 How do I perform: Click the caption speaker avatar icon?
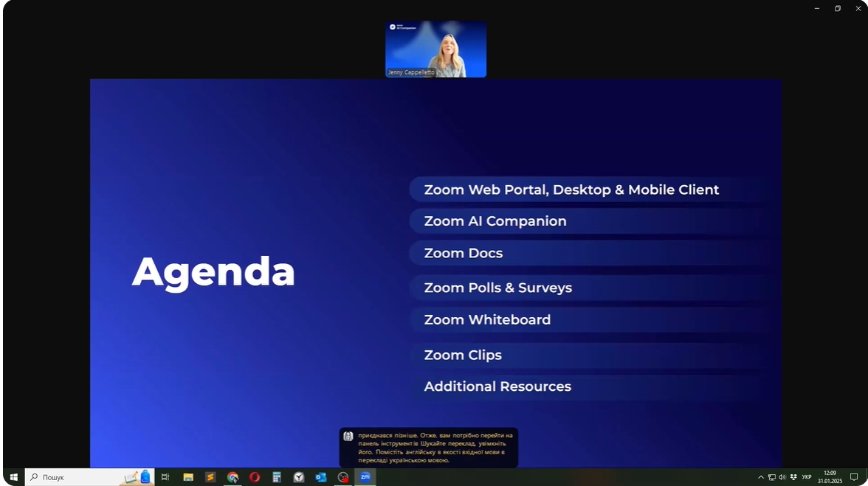click(348, 437)
